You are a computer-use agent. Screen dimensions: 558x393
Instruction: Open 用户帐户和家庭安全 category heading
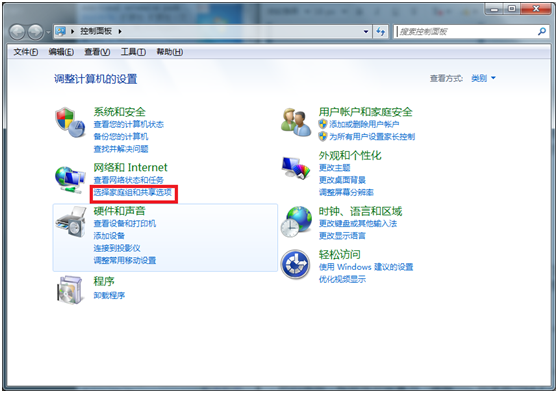point(365,112)
